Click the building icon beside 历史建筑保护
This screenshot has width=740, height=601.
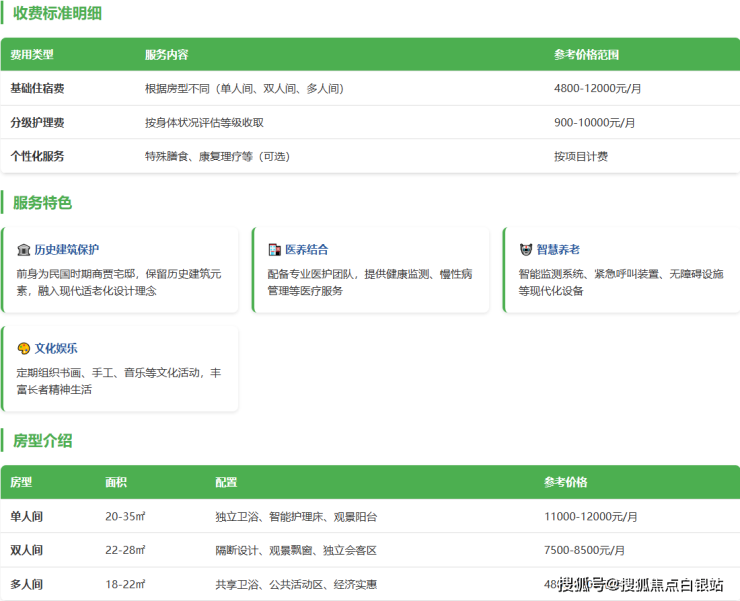(x=23, y=250)
